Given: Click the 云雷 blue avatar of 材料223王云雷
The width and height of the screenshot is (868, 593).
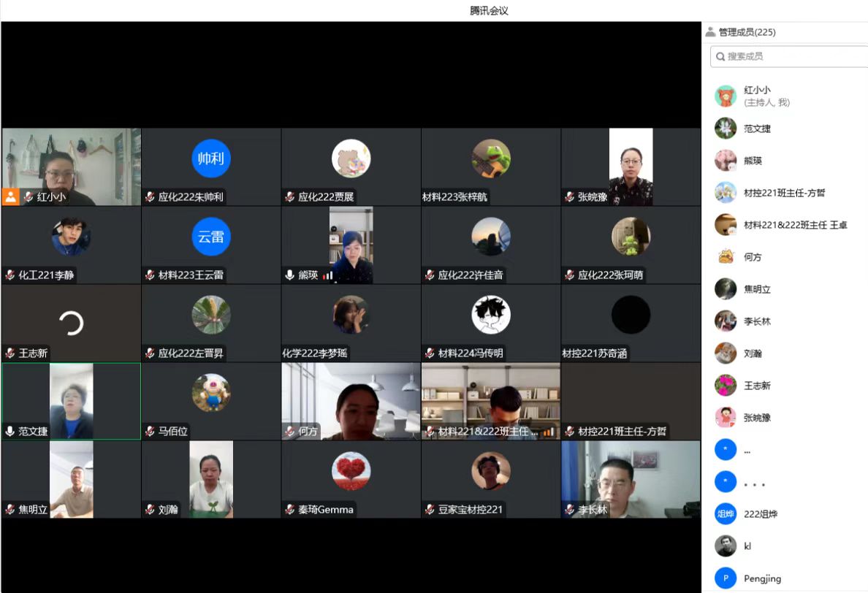Looking at the screenshot, I should (211, 237).
